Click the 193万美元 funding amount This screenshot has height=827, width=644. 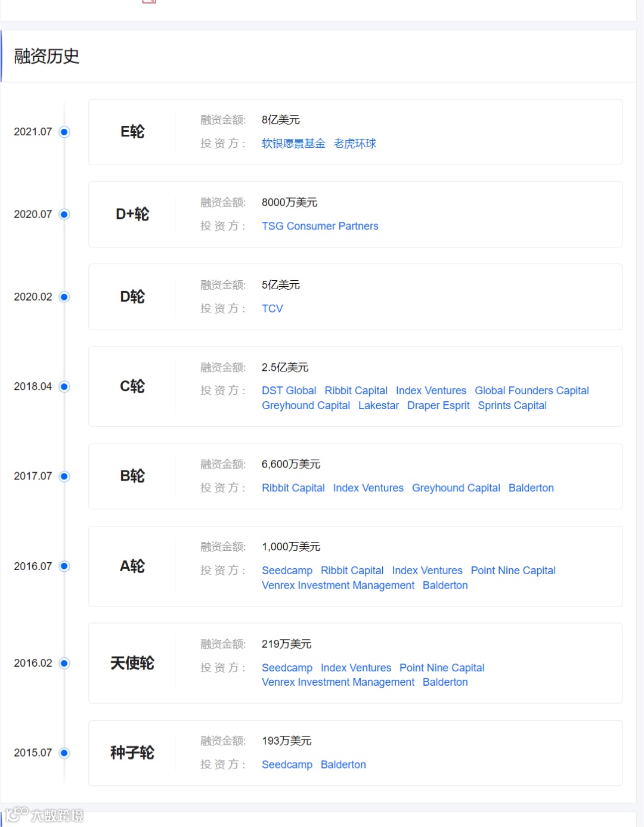pos(287,741)
